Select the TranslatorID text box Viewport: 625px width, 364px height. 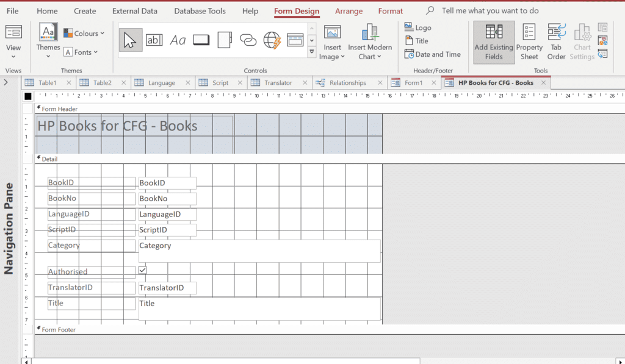click(167, 288)
